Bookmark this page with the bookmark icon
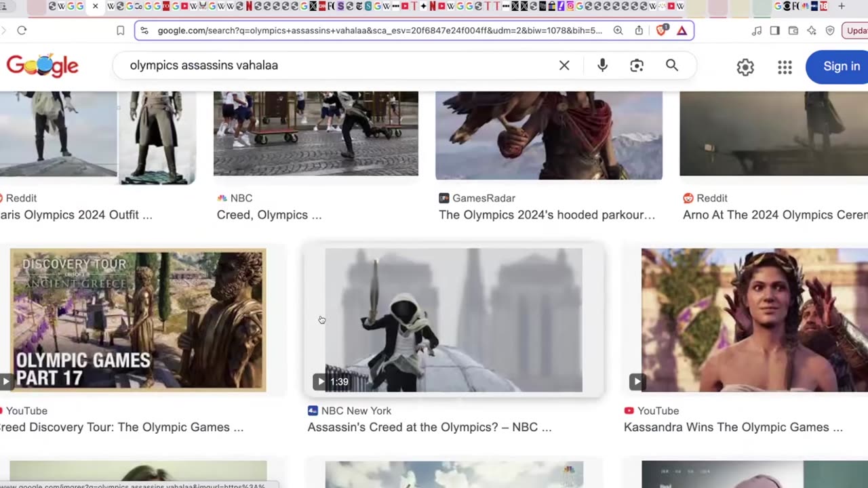 click(x=120, y=30)
